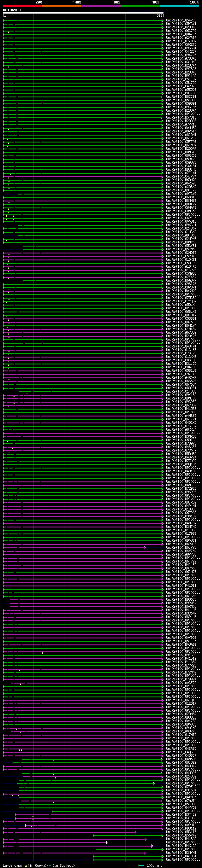The width and height of the screenshot is (202, 868).
Task: Select the UniRef100_B5Y3I3 hit label
Action: pos(181,118)
